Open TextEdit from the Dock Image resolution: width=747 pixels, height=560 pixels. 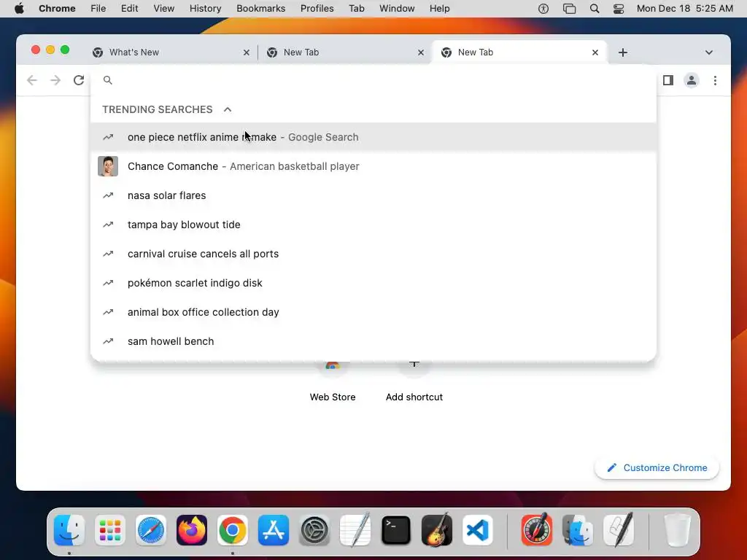(355, 530)
